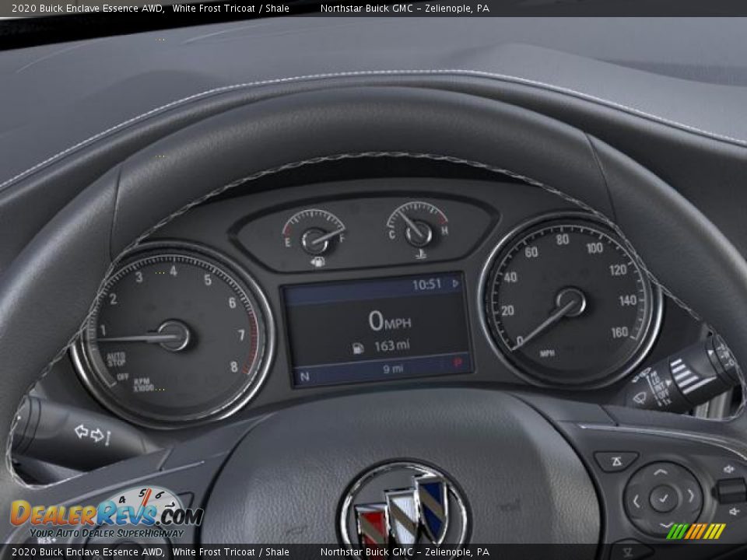
Task: Click the 8 mark on tachometer
Action: coord(234,366)
